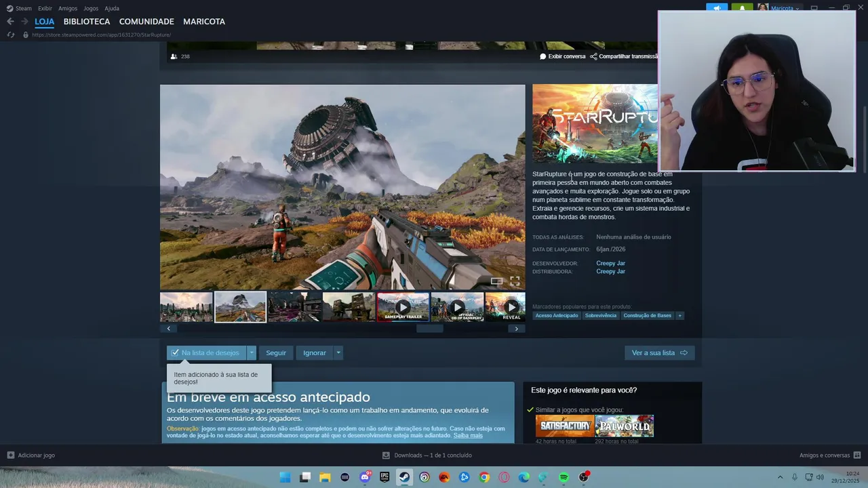
Task: Click the Sobrevivência tag
Action: (601, 316)
